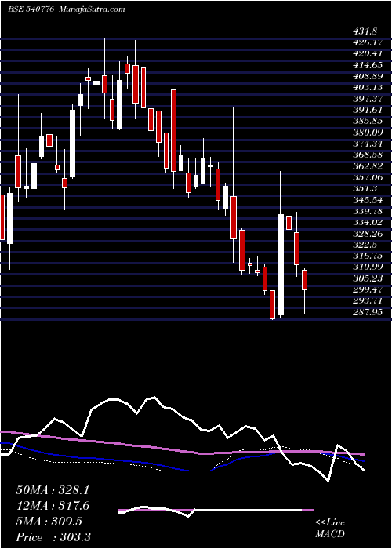This screenshot has width=392, height=549.
Task: Select the 431.8 price axis label
Action: coord(365,31)
